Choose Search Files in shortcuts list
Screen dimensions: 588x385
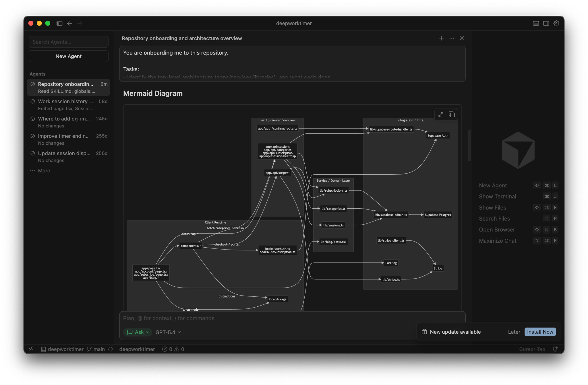518,219
